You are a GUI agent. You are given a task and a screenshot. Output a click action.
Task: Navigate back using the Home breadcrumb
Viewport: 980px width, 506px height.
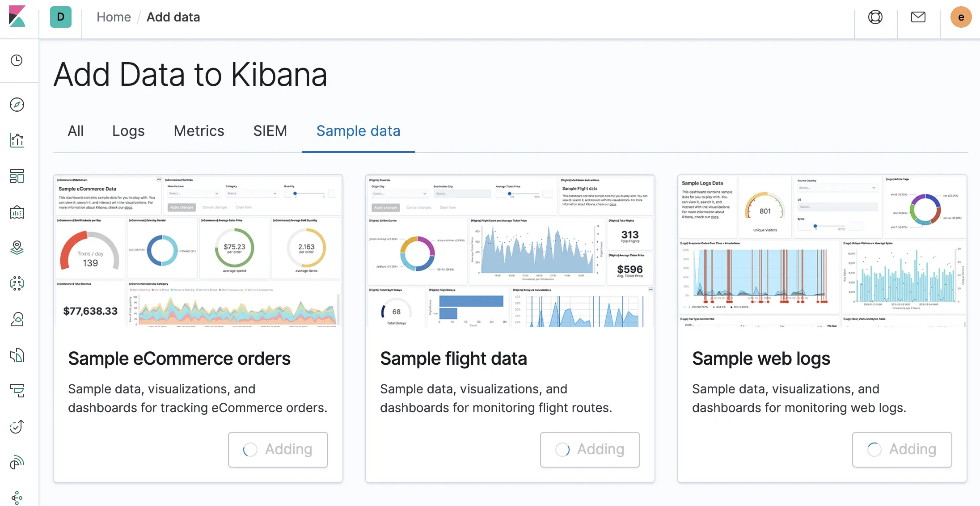[x=114, y=17]
